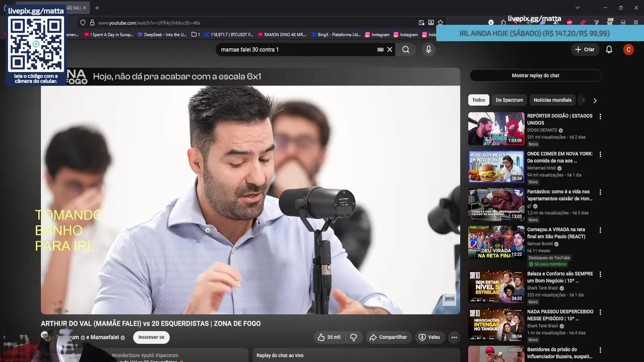Bookmark this page with the star icon
Screen dimensions: 644x362
point(440,23)
